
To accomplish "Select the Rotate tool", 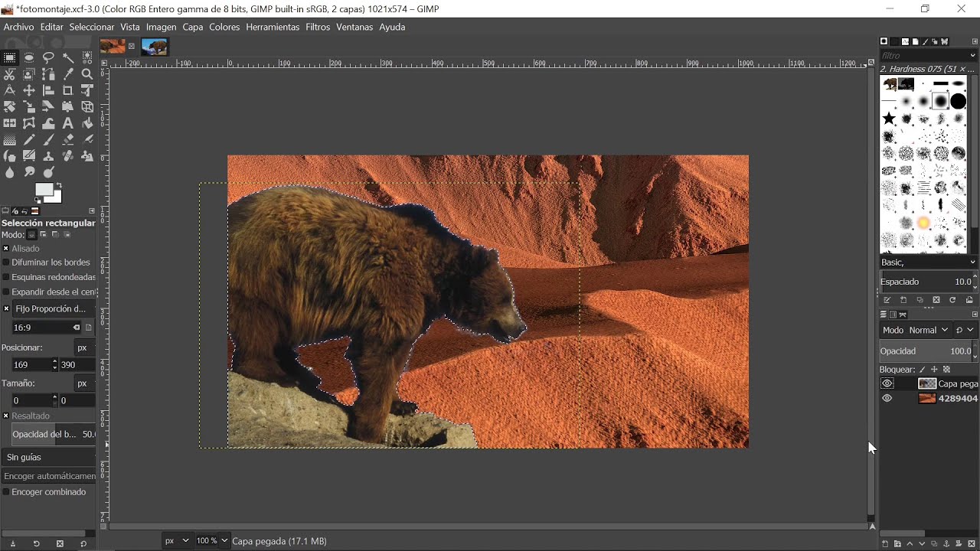I will [10, 107].
